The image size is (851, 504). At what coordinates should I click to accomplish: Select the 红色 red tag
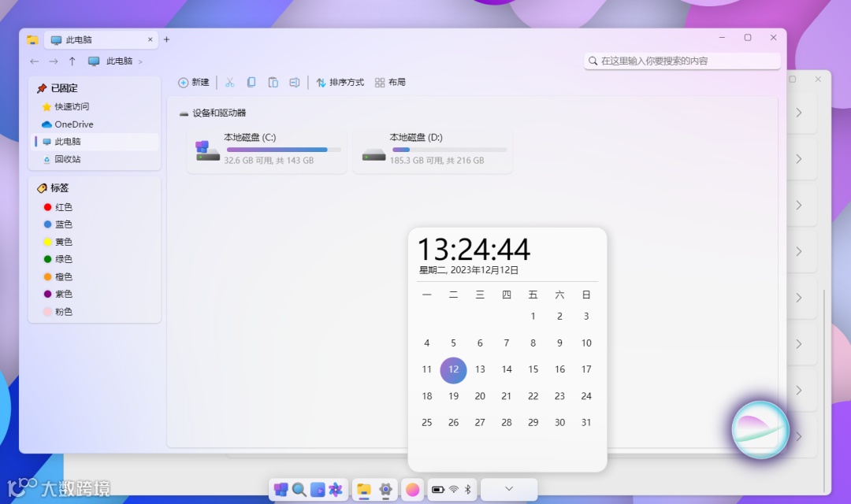pyautogui.click(x=58, y=207)
